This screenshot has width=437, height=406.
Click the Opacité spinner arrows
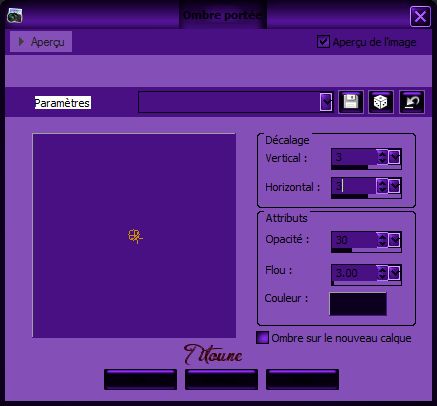coord(382,240)
